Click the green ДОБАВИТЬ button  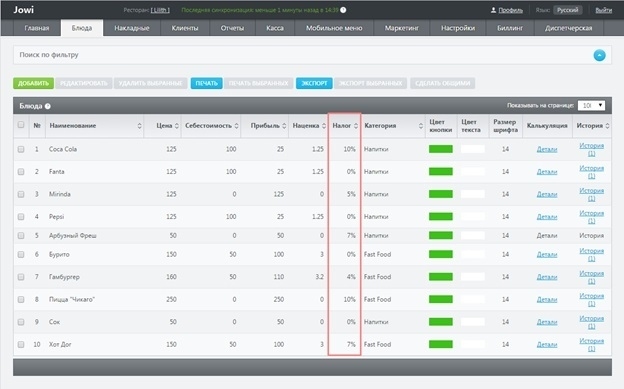click(x=33, y=83)
